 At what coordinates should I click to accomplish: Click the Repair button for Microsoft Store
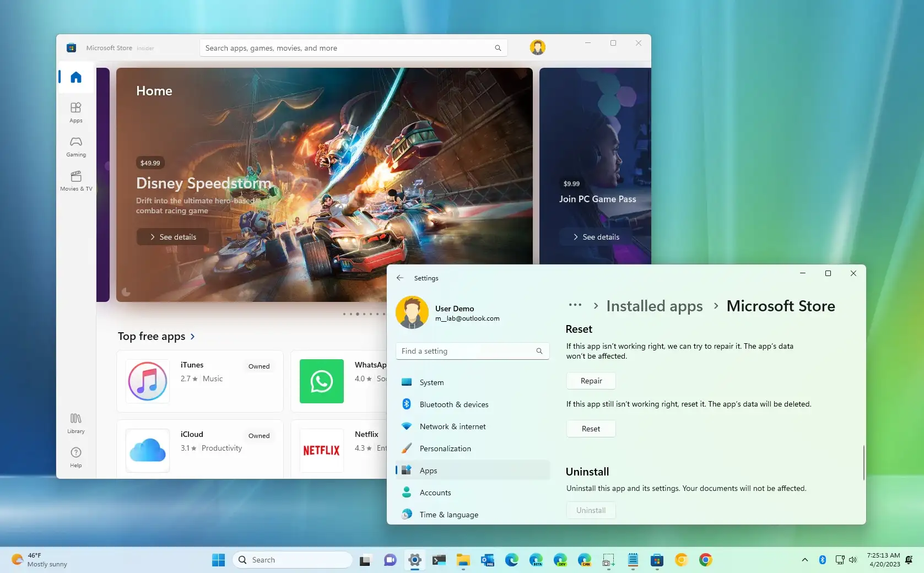pyautogui.click(x=590, y=381)
